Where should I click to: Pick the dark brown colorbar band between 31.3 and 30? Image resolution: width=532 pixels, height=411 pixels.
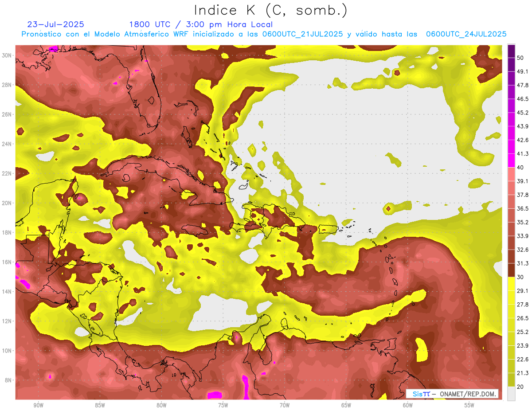[511, 270]
